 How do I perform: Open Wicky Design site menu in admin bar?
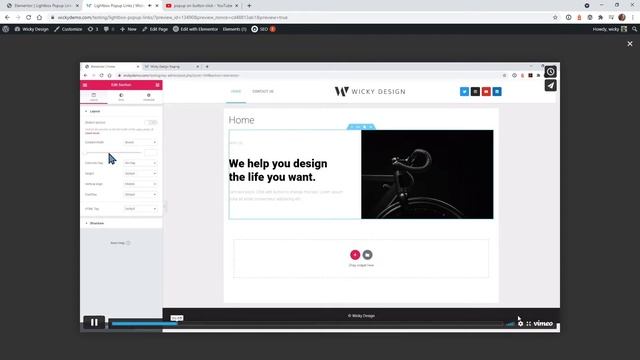pos(31,29)
